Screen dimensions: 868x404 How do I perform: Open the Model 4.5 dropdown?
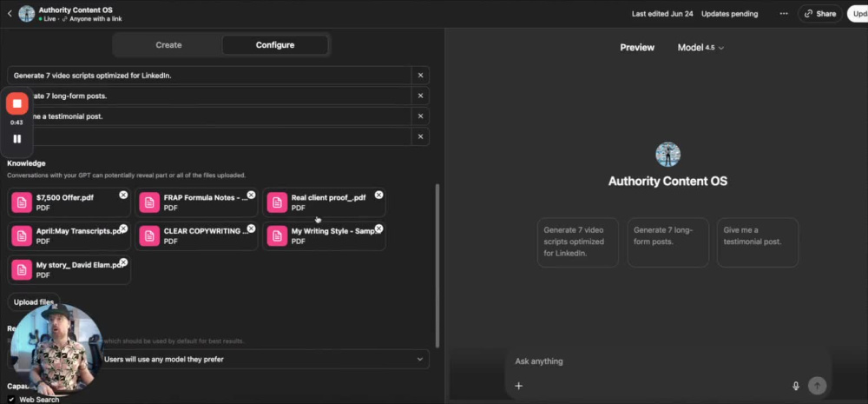tap(700, 48)
